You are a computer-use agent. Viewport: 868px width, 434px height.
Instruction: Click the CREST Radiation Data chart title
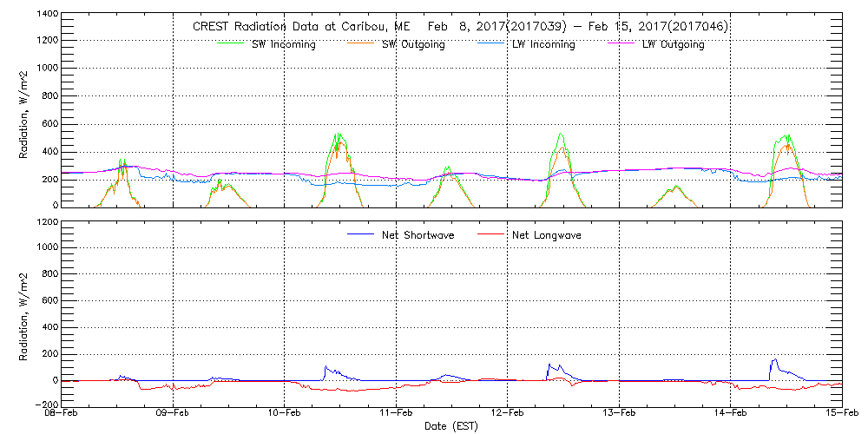tap(460, 27)
